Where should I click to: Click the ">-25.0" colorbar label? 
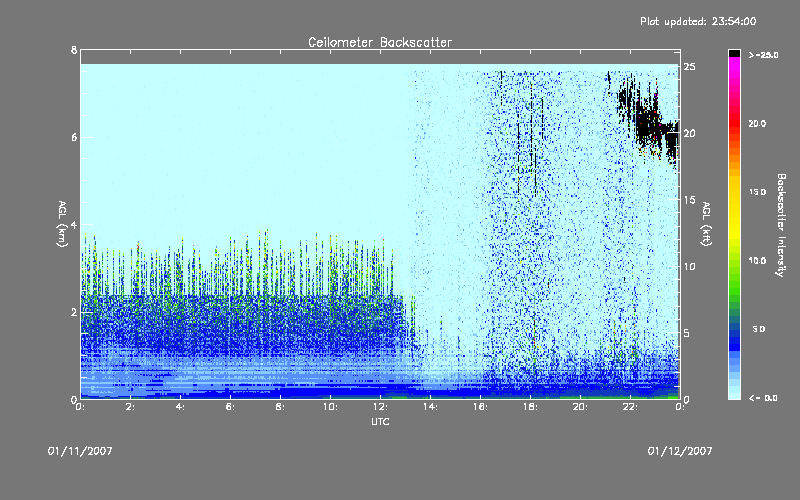763,55
